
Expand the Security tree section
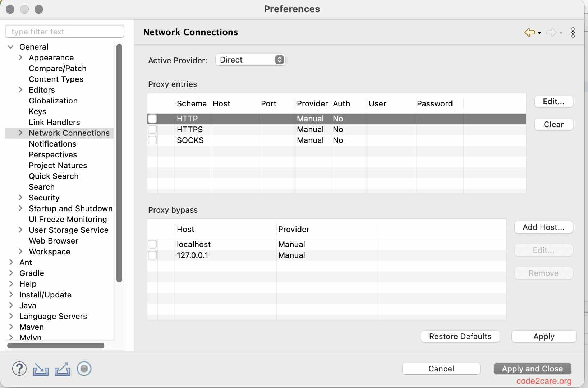point(20,198)
